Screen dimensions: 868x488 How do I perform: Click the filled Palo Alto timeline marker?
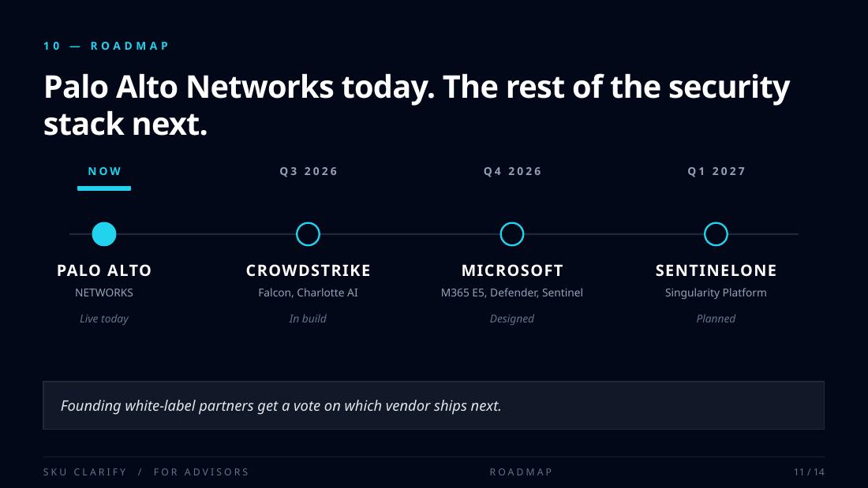click(104, 234)
